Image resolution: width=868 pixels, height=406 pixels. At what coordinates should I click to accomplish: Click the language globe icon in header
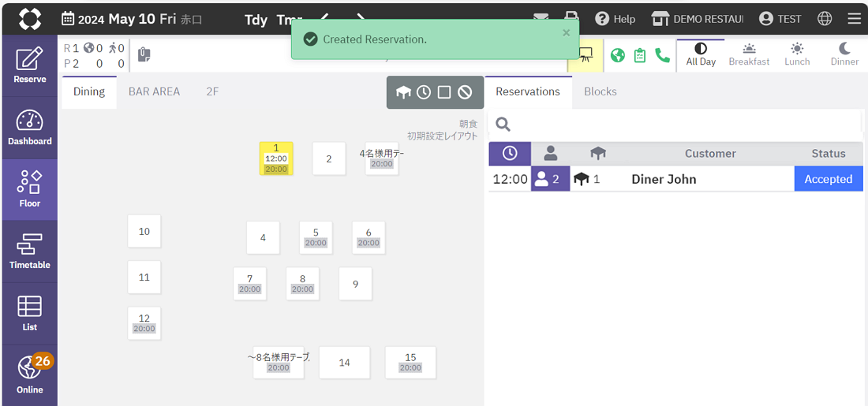click(825, 19)
